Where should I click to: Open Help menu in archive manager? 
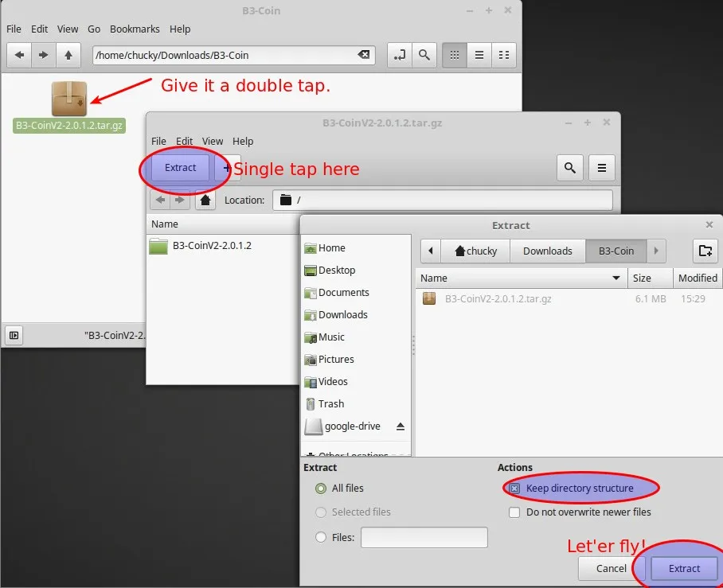tap(243, 141)
